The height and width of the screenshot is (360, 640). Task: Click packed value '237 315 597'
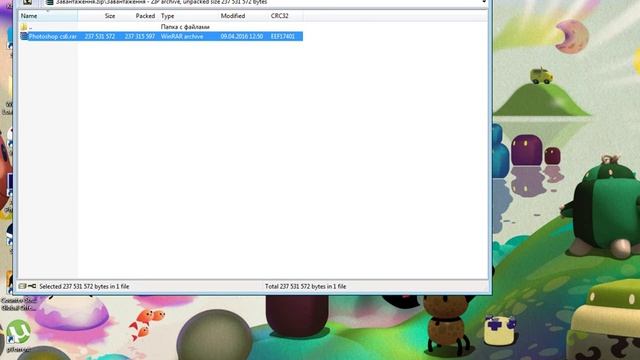pyautogui.click(x=140, y=36)
